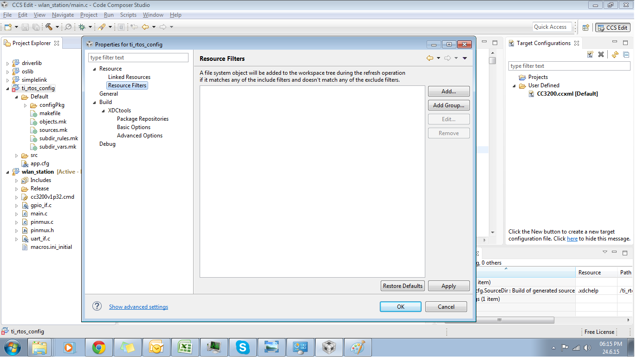The image size is (637, 364).
Task: Open Outlook from the taskbar
Action: (x=156, y=347)
